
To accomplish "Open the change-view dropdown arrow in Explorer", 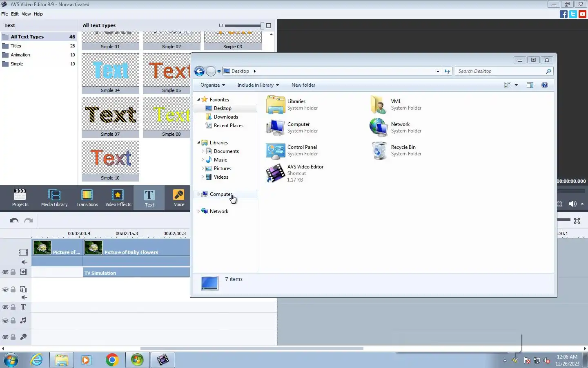I will 516,85.
